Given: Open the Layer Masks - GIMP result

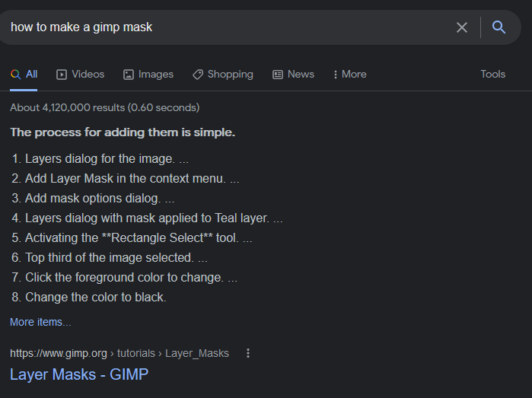Looking at the screenshot, I should tap(79, 374).
